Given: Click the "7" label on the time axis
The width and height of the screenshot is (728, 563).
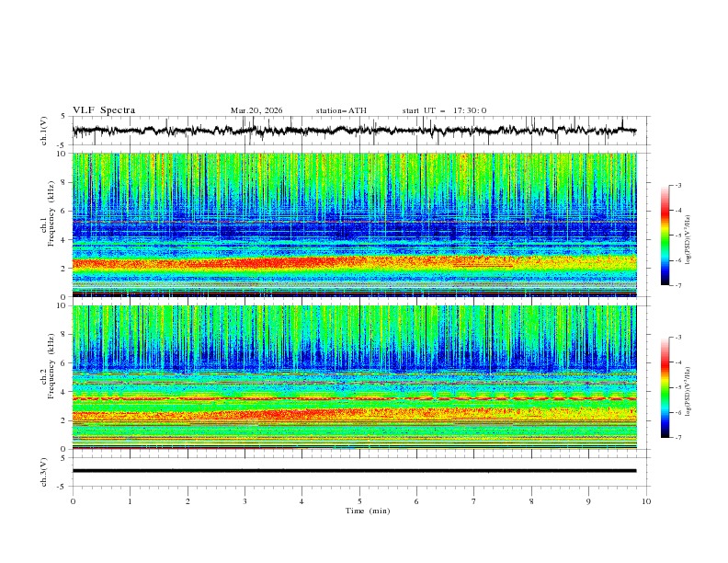Looking at the screenshot, I should [x=474, y=501].
